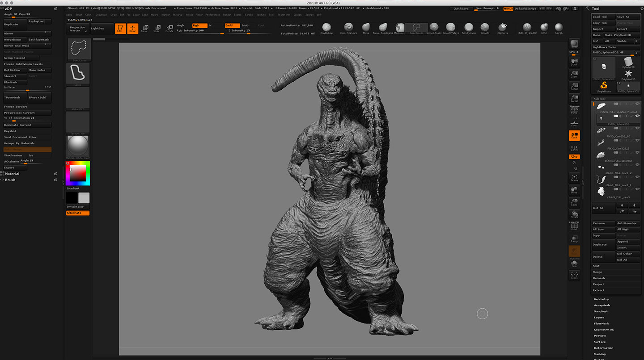Expand the Masking section
The image size is (644, 360).
(600, 354)
